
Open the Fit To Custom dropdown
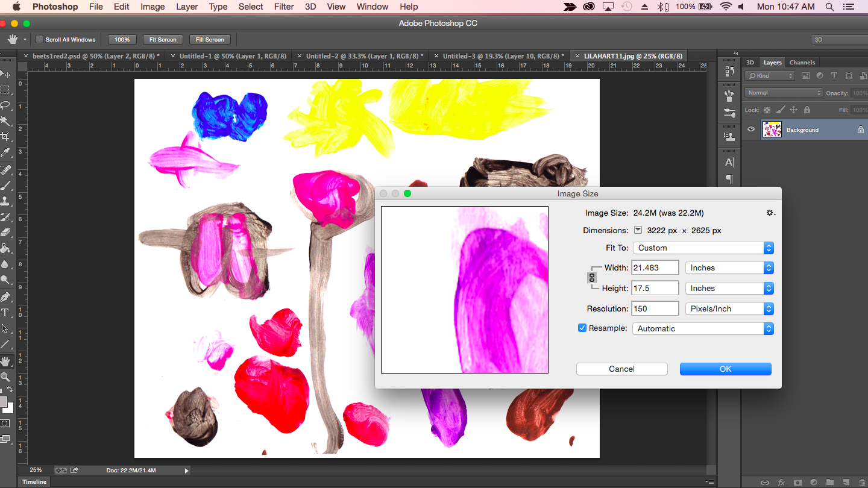703,248
